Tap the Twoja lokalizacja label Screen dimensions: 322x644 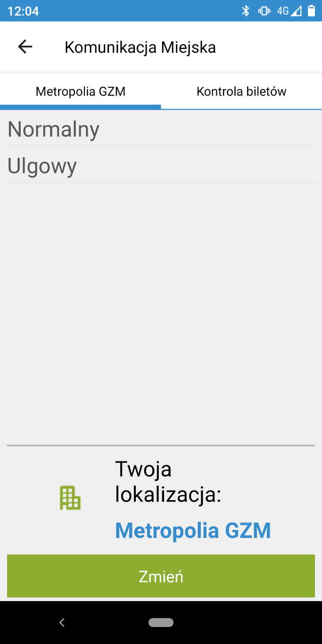(x=168, y=482)
